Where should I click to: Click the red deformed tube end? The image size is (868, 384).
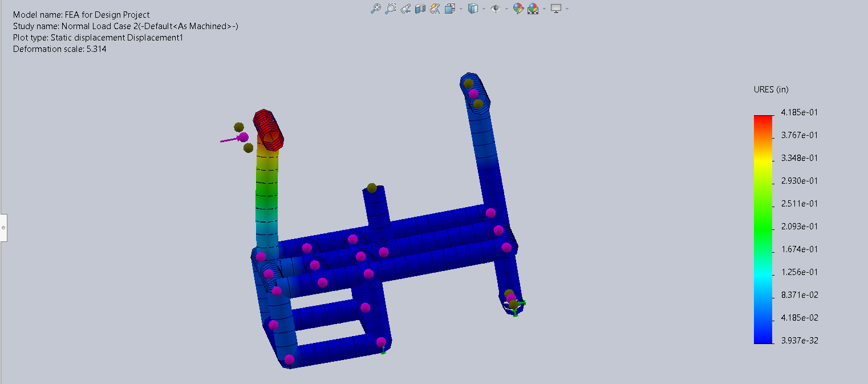pyautogui.click(x=269, y=130)
